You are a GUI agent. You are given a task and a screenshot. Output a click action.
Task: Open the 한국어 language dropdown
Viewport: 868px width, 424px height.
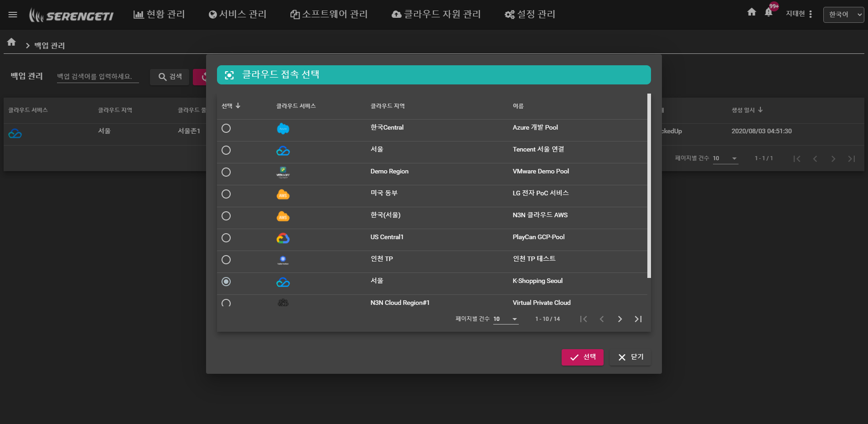tap(843, 15)
